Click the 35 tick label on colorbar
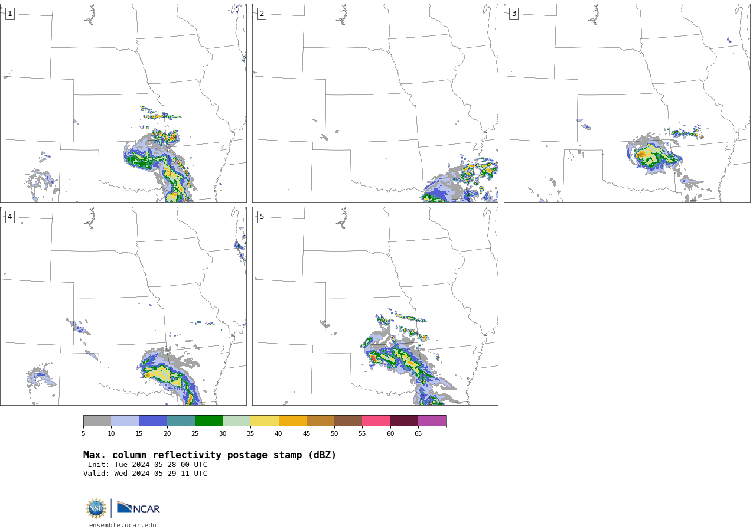756x532 pixels. (x=250, y=434)
